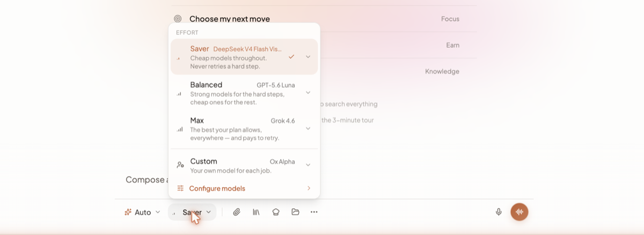This screenshot has width=644, height=235.
Task: Attach a file with paperclip icon
Action: pyautogui.click(x=236, y=212)
